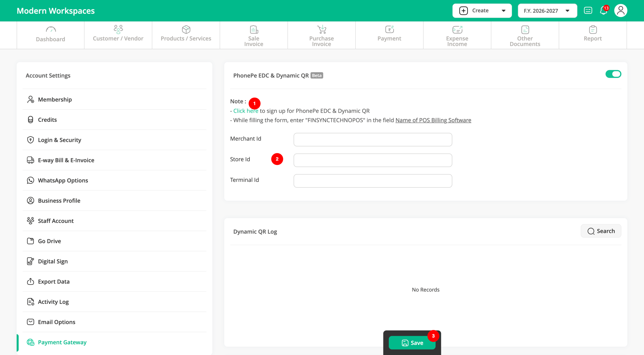Click the 'No Records' text

426,290
